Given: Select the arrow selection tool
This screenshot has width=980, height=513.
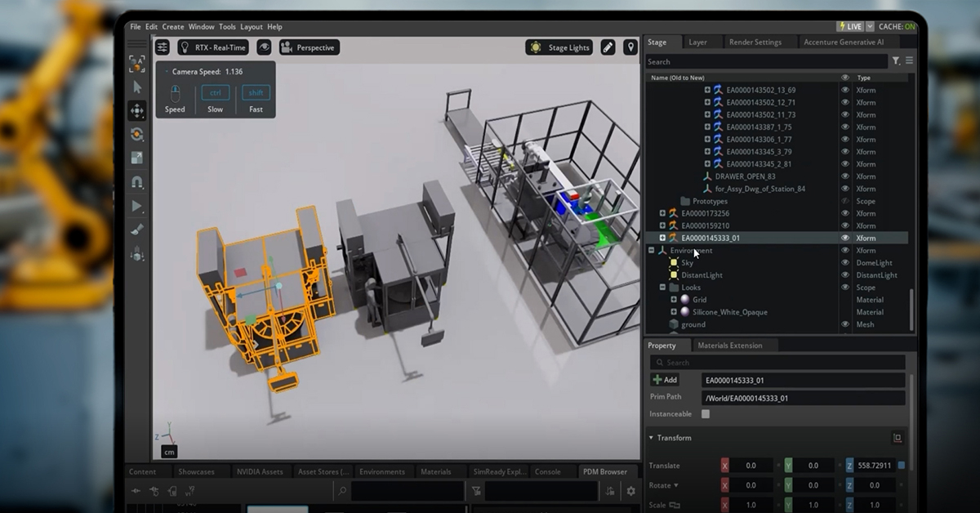Looking at the screenshot, I should click(137, 87).
